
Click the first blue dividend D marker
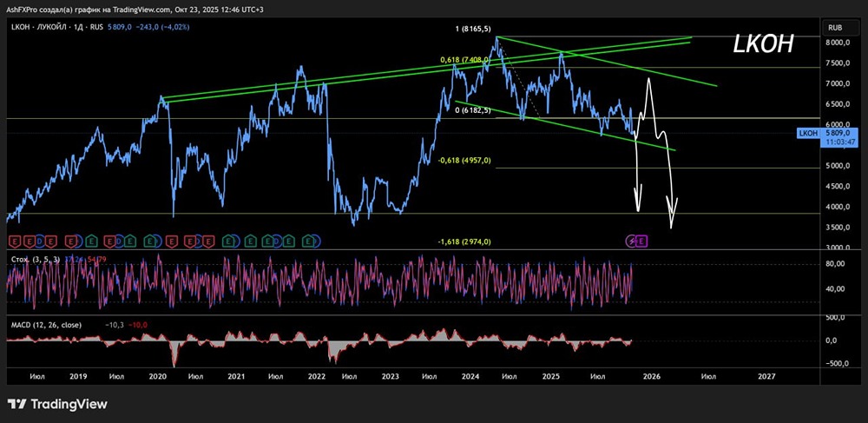[x=40, y=241]
